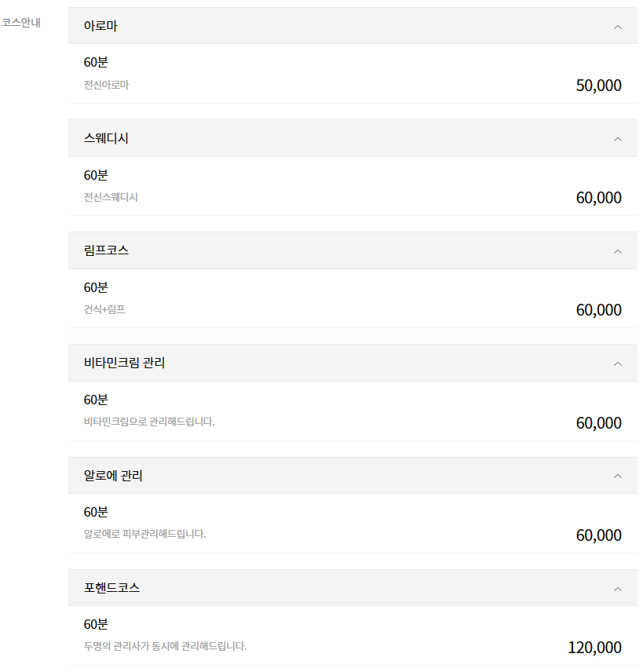Viewport: 643px width, 672px height.
Task: Click the 비타민크림 관리 header title
Action: point(124,363)
